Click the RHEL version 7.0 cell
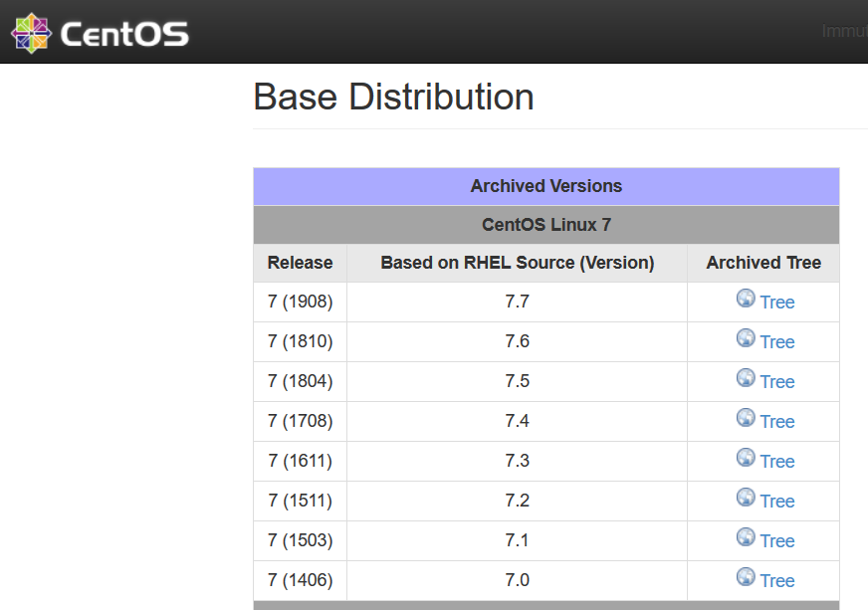 (x=517, y=581)
